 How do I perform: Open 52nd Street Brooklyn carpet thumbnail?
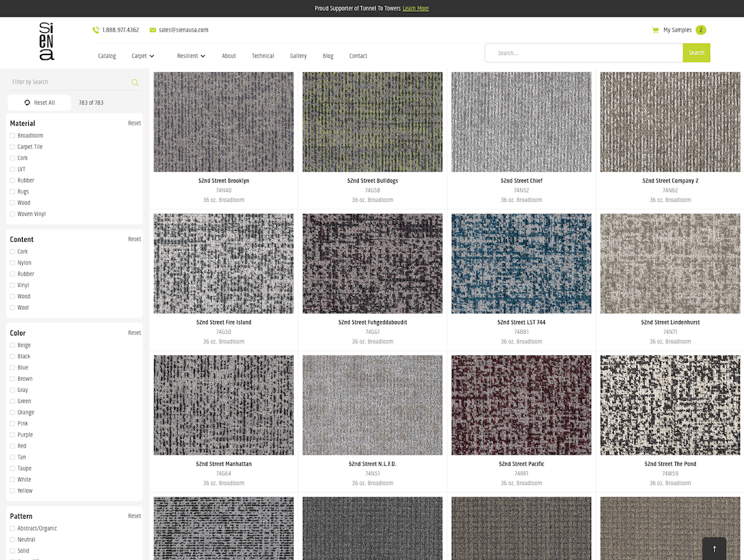(223, 122)
